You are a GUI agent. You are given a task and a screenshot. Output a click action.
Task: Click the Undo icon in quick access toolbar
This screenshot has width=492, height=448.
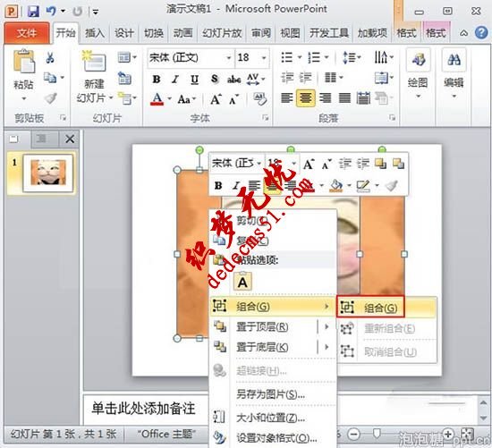pyautogui.click(x=51, y=12)
